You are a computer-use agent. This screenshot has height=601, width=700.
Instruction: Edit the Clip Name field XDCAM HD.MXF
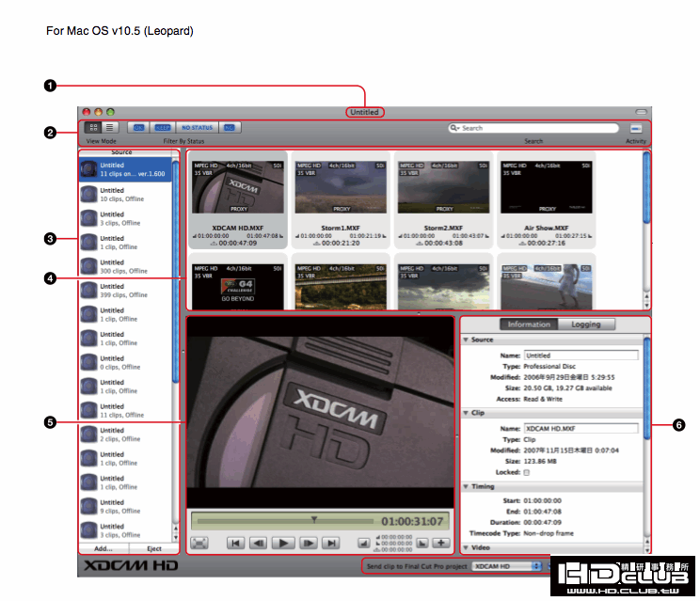581,429
